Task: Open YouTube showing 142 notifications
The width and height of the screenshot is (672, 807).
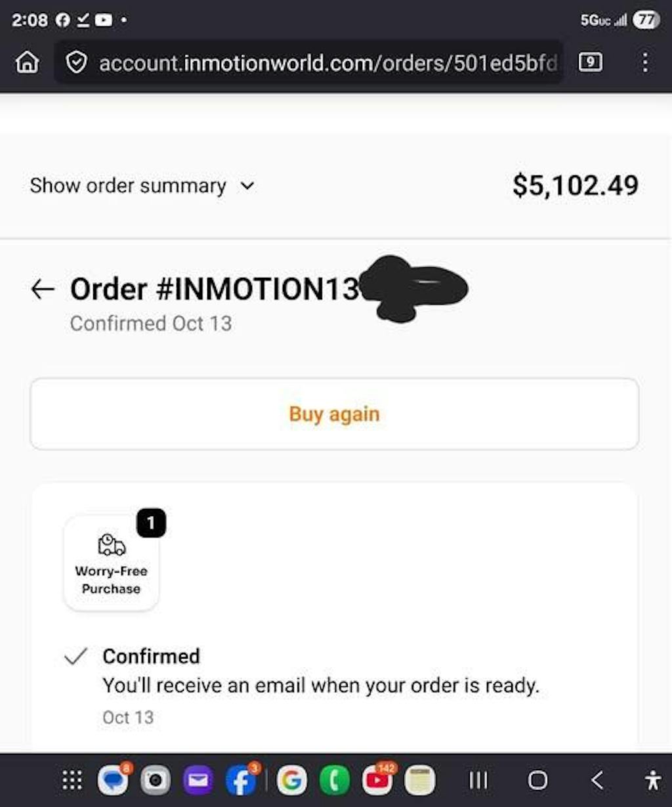Action: [378, 780]
